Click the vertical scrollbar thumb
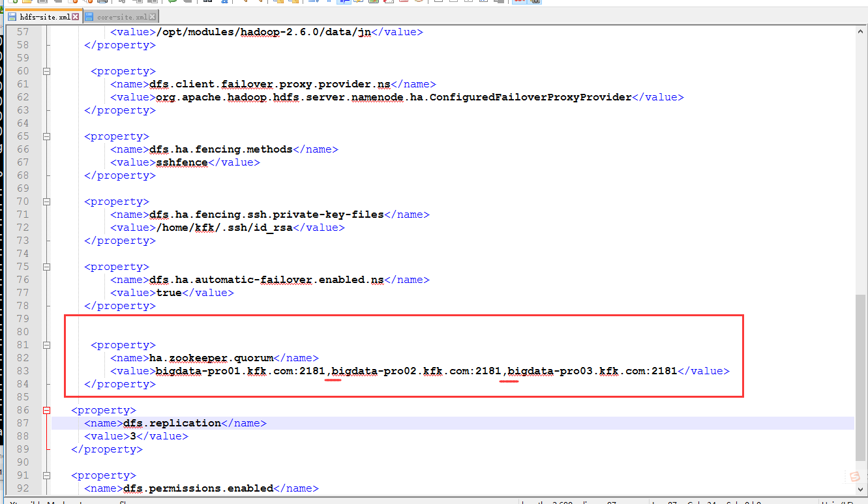This screenshot has width=868, height=504. (x=861, y=377)
